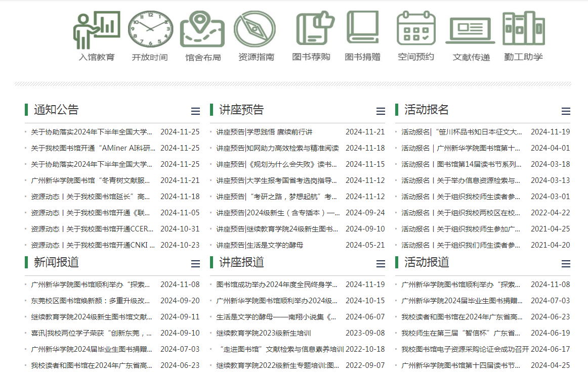This screenshot has width=588, height=376.
Task: Open the 讲座报道 section list icon
Action: pyautogui.click(x=381, y=264)
